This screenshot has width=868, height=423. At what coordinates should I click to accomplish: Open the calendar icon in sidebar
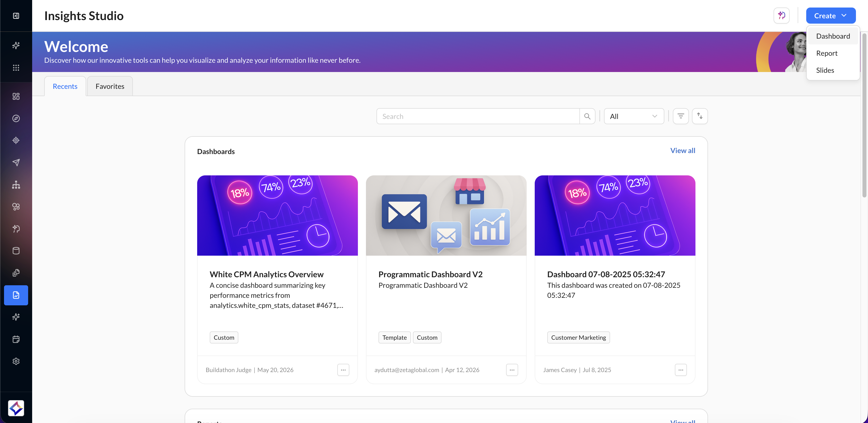pos(16,339)
